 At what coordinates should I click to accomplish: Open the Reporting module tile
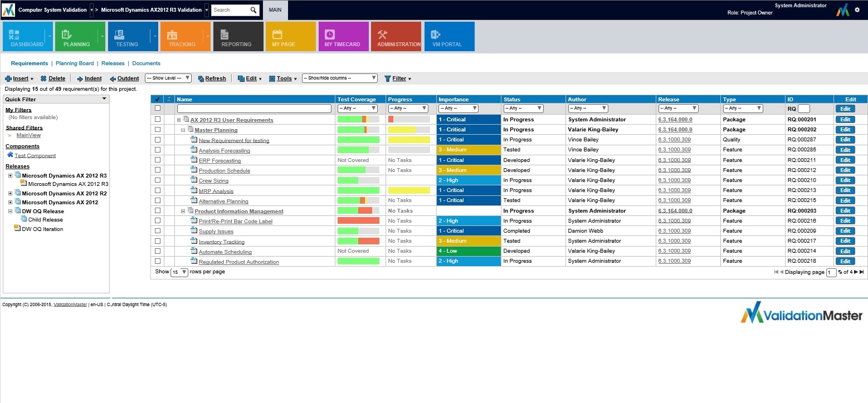pos(238,37)
